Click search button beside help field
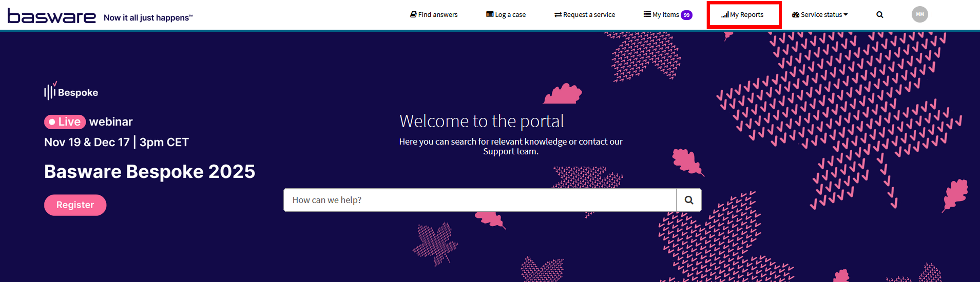The height and width of the screenshot is (282, 980). pos(689,200)
